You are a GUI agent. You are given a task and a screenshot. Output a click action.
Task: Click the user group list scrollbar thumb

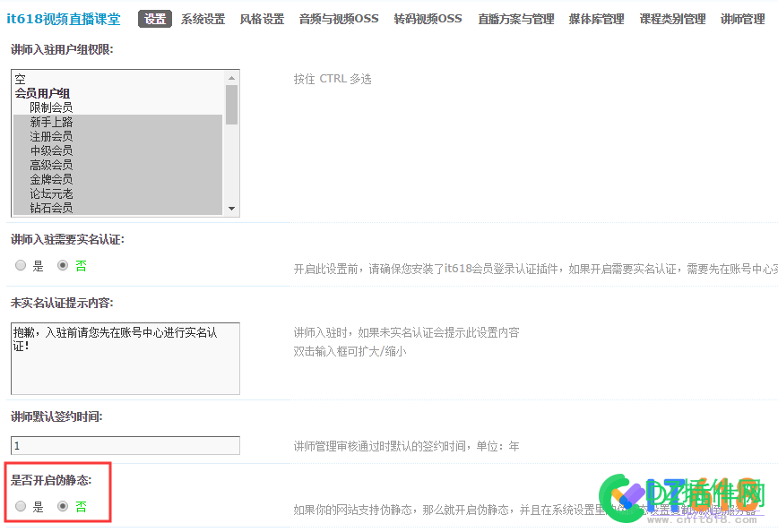coord(231,105)
